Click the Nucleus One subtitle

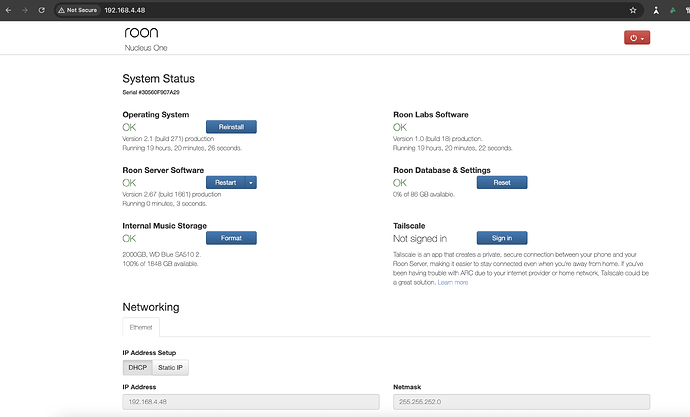[146, 48]
